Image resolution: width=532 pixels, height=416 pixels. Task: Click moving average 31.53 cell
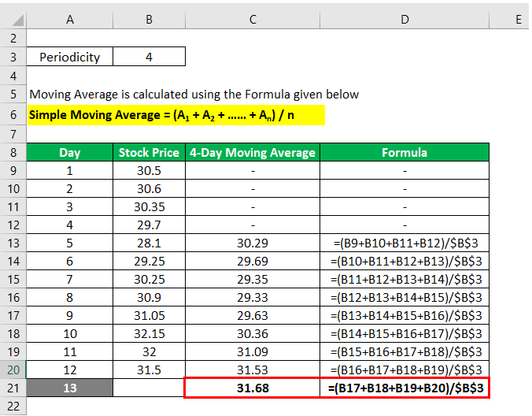click(x=253, y=370)
